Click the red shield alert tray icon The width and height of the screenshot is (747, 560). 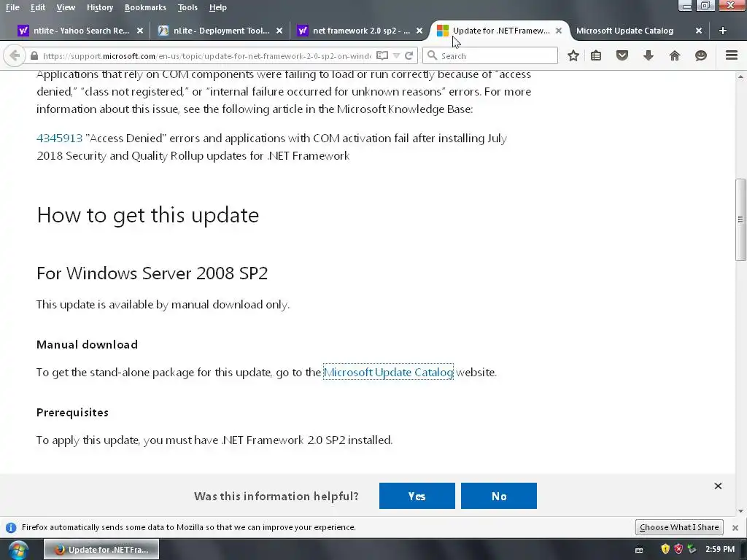[x=678, y=550]
